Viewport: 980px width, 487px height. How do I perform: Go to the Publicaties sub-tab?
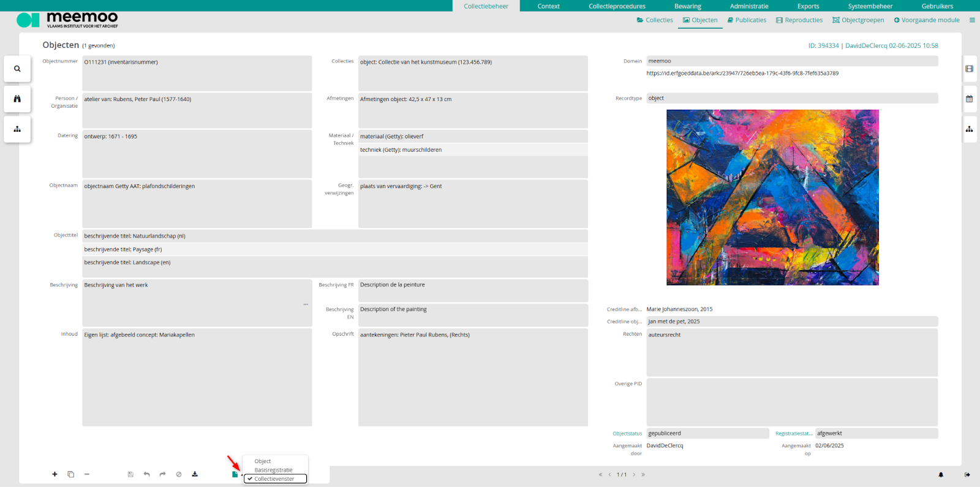click(747, 20)
